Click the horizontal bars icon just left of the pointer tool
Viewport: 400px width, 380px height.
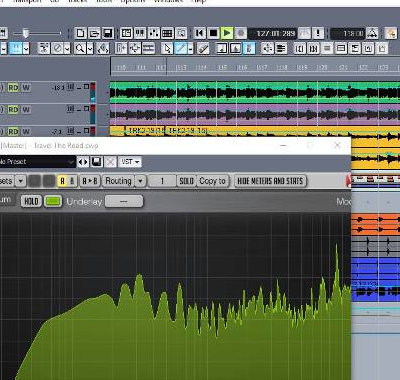tap(148, 48)
